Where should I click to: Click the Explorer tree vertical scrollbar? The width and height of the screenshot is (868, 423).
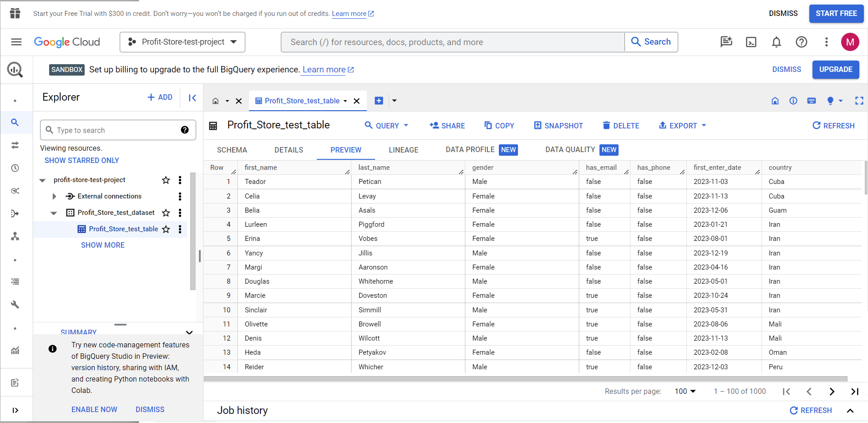(x=193, y=231)
